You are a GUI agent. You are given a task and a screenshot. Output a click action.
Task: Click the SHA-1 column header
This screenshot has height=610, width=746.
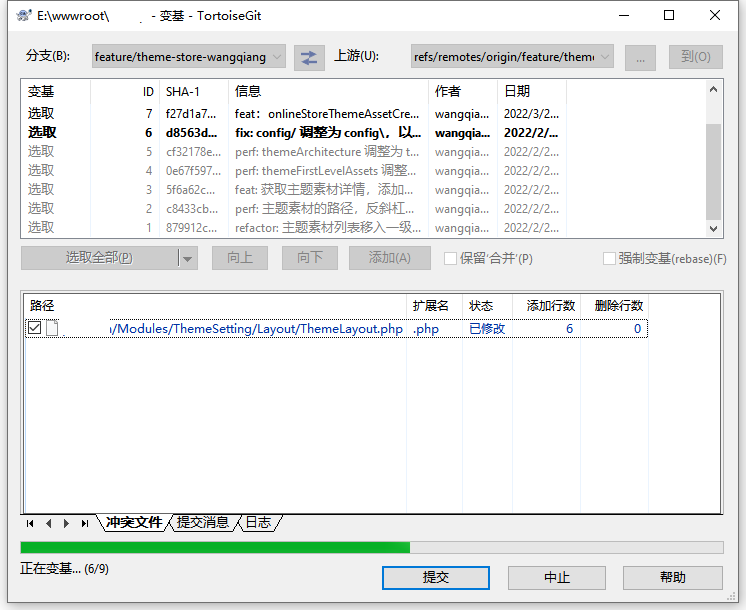194,91
